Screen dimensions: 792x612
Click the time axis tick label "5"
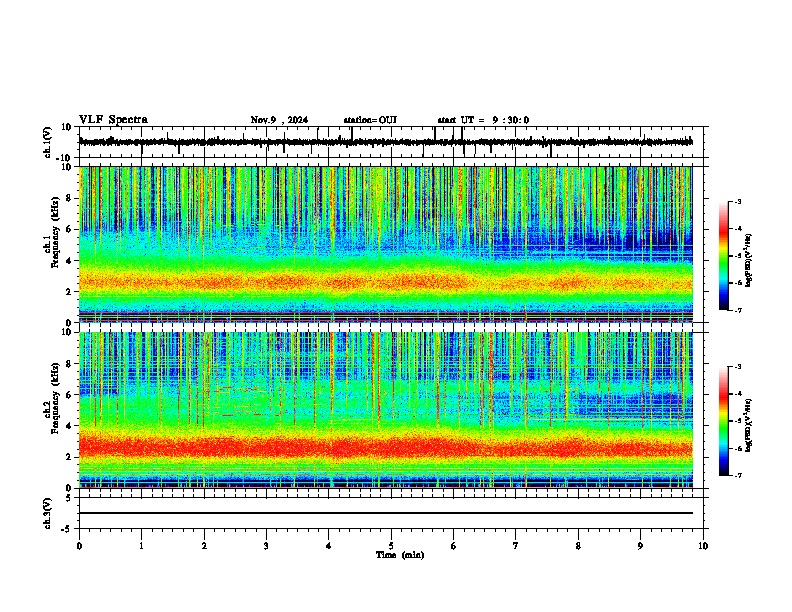click(x=391, y=546)
